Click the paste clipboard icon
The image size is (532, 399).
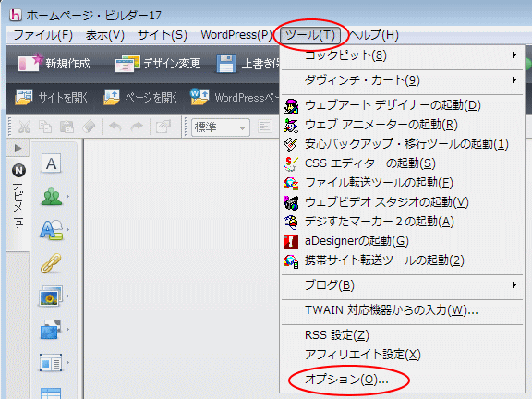66,127
